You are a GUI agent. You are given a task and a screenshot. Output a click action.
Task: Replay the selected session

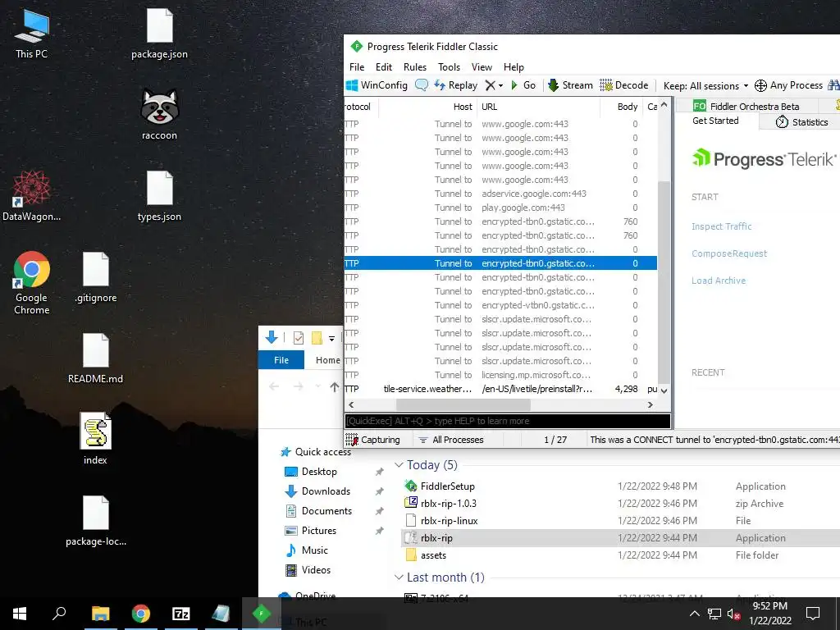click(456, 85)
